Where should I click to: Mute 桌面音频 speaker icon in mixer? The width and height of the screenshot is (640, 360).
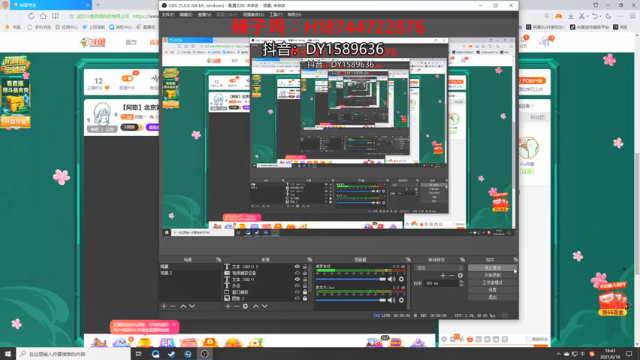[x=391, y=279]
